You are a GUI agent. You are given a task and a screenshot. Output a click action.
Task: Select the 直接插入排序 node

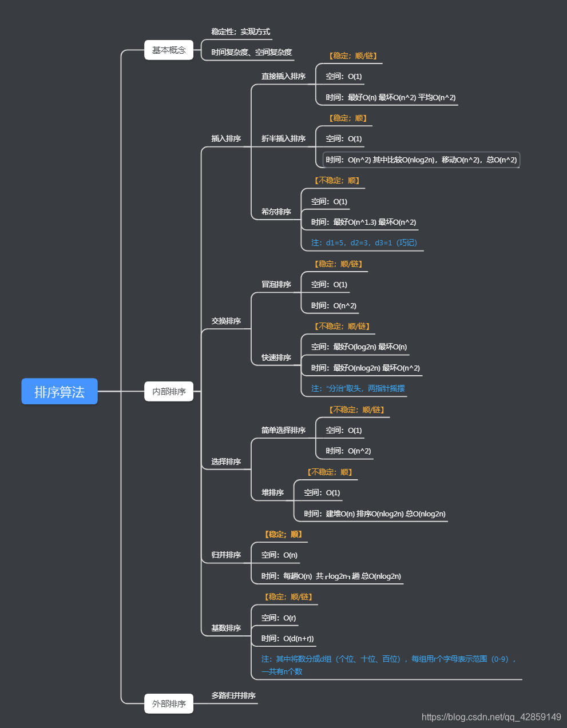[x=284, y=77]
